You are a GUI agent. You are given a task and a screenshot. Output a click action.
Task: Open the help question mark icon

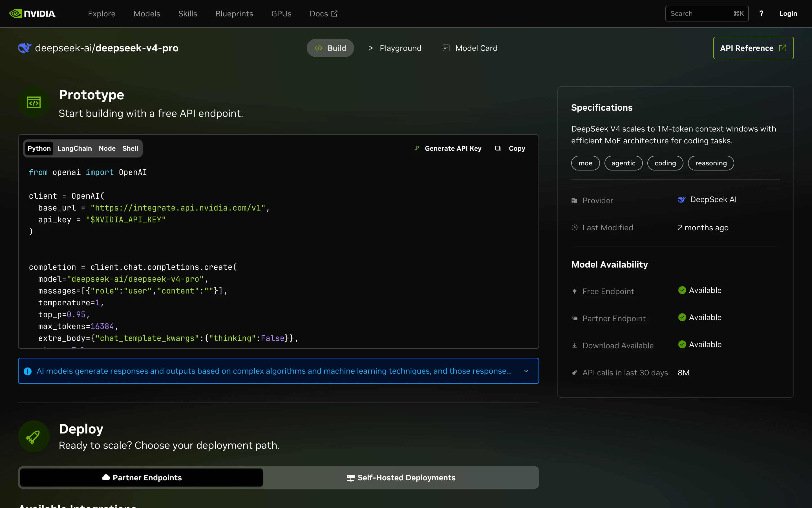click(x=761, y=14)
